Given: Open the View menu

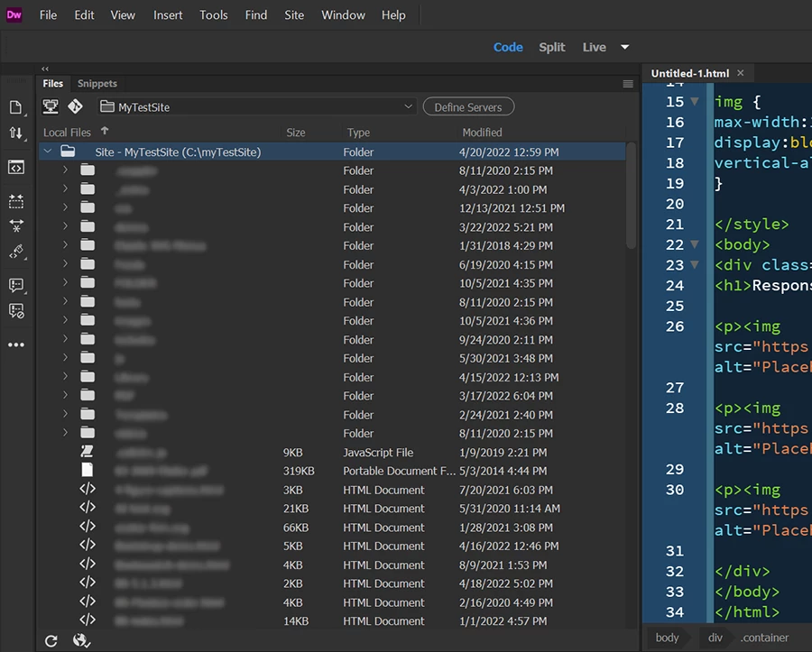Looking at the screenshot, I should pos(122,15).
